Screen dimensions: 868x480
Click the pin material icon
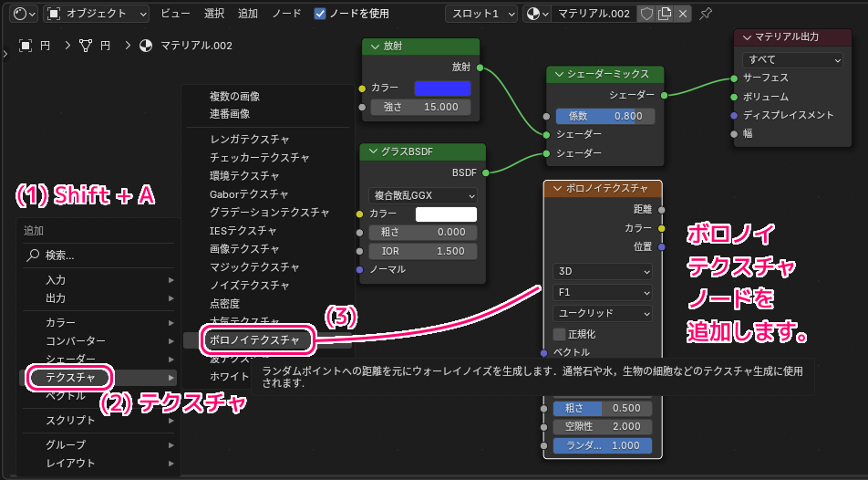[706, 14]
